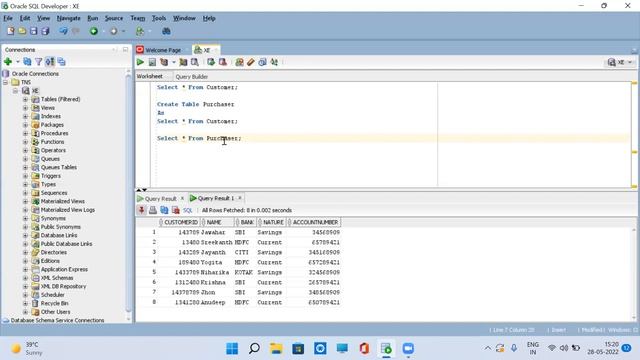
Task: Open the Windows Start menu
Action: [232, 349]
